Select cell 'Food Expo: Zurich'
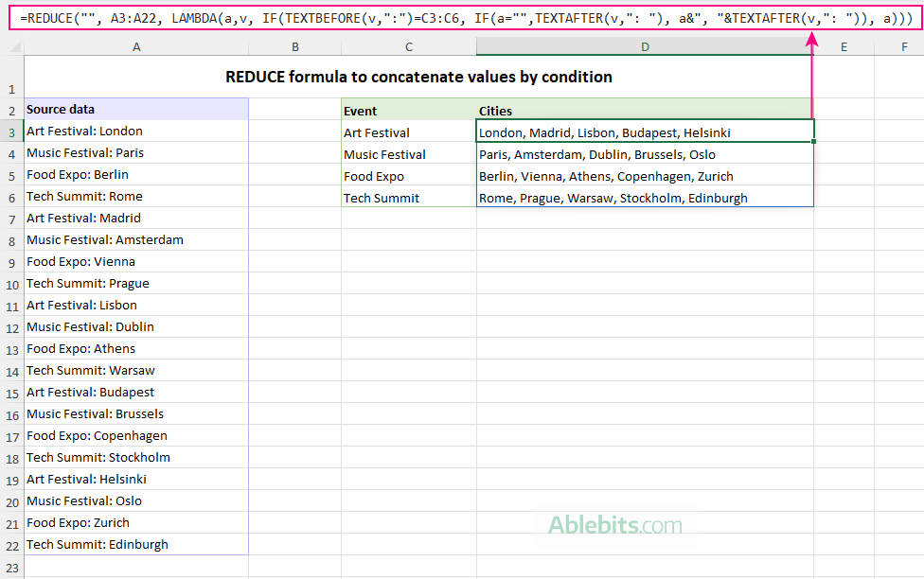Image resolution: width=924 pixels, height=579 pixels. pos(136,523)
